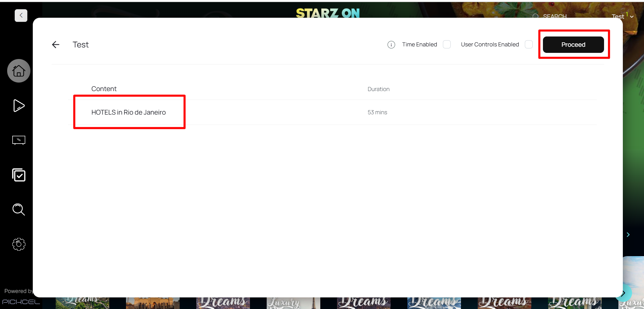
Task: Open the Play icon in sidebar
Action: coord(19,106)
